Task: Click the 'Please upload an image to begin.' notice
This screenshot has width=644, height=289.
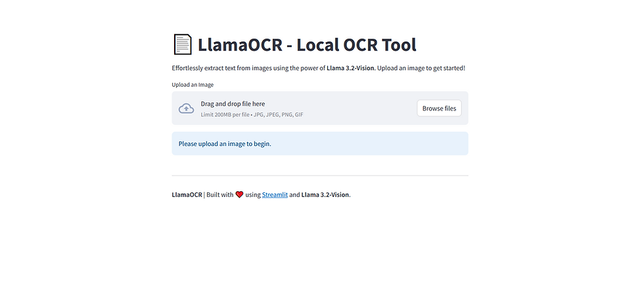Action: tap(320, 143)
